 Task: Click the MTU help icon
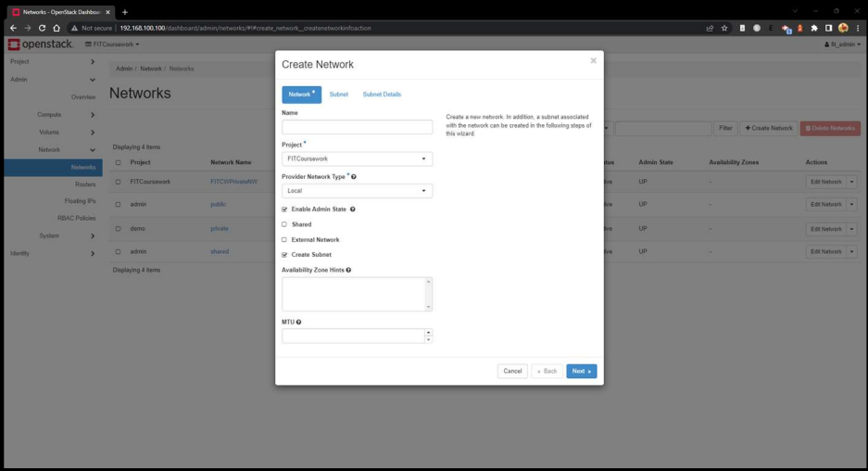point(298,322)
